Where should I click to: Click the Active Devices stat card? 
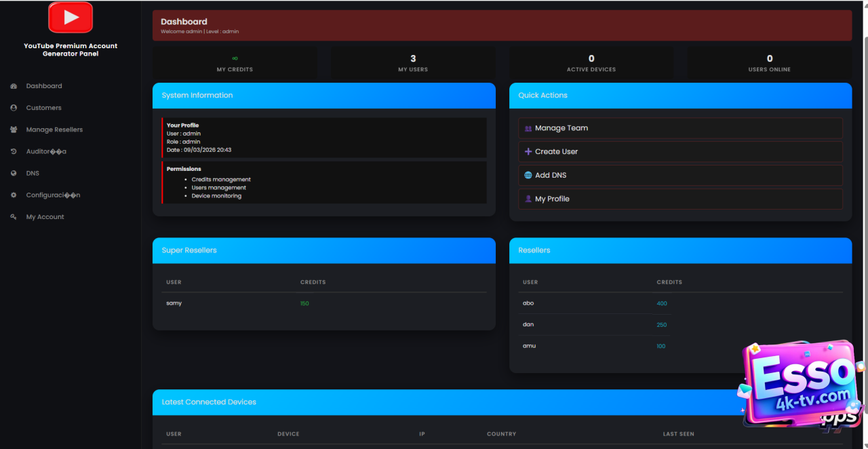[591, 63]
